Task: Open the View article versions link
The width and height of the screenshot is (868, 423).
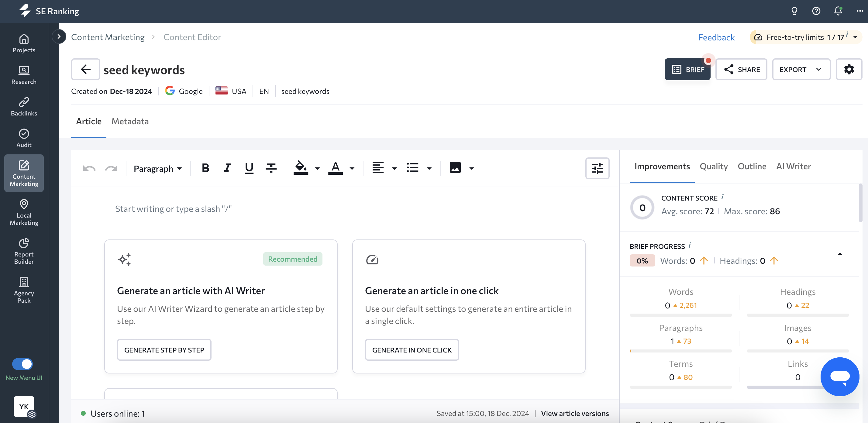Action: [574, 413]
